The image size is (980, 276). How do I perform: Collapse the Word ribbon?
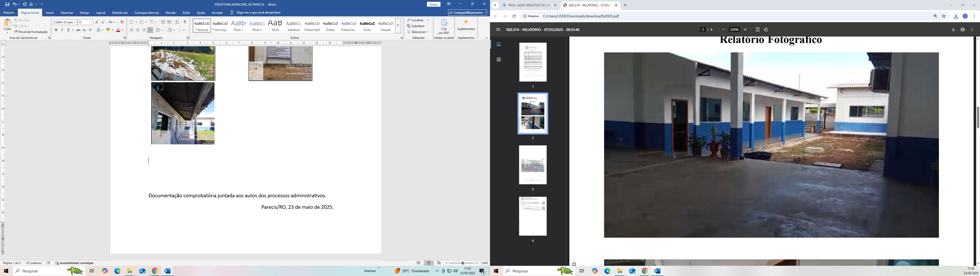click(486, 38)
